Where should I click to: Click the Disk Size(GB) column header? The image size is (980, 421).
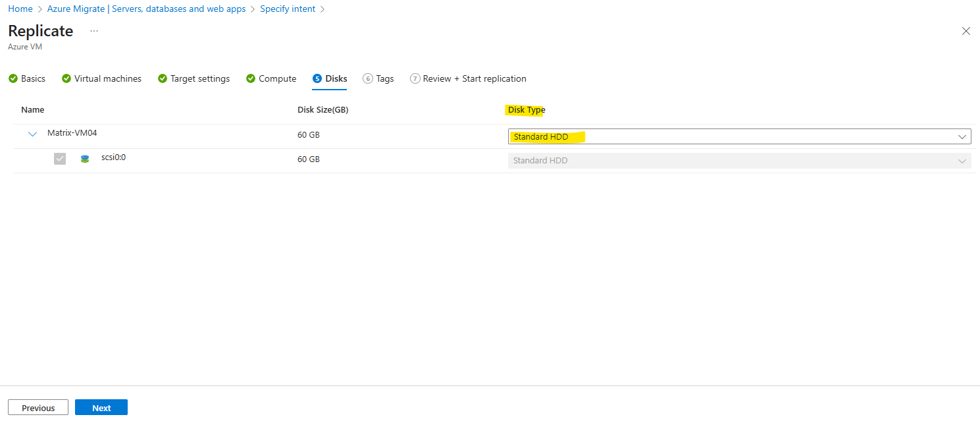click(x=323, y=110)
